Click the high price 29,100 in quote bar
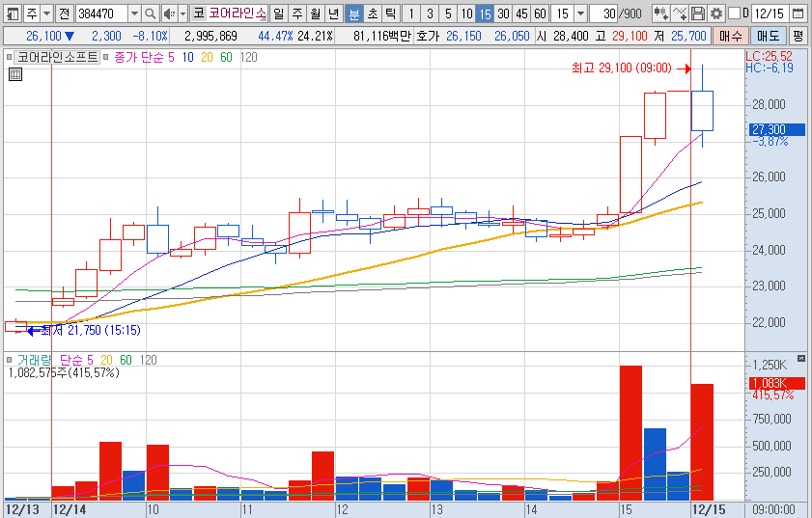The width and height of the screenshot is (812, 518). click(x=630, y=37)
